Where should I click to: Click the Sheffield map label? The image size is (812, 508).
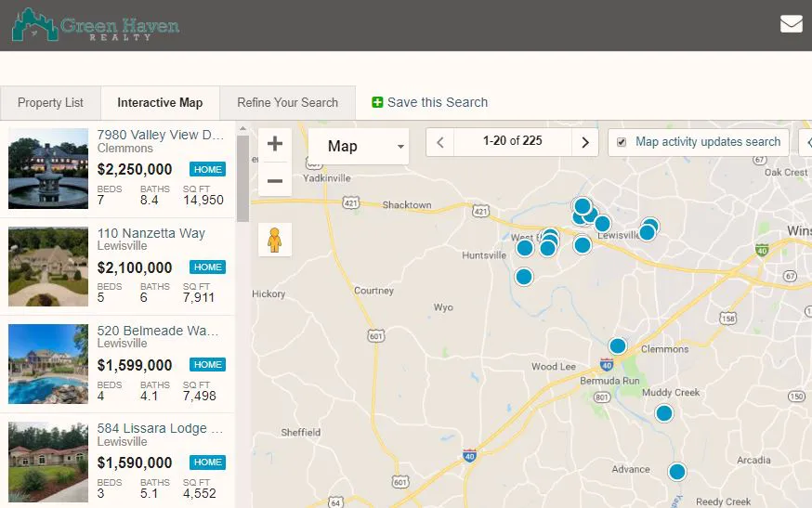[x=300, y=433]
